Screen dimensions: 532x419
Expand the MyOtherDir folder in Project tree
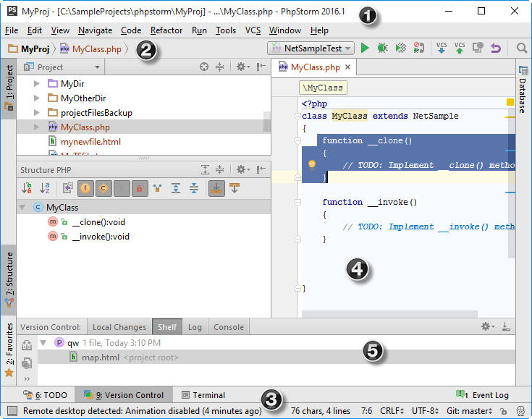click(x=37, y=98)
